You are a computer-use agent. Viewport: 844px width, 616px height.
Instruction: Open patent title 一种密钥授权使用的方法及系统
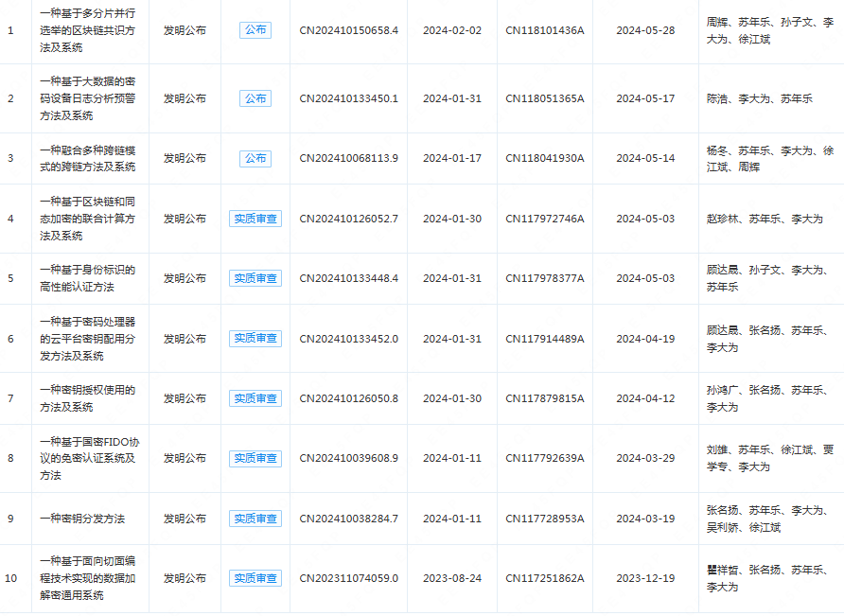pyautogui.click(x=87, y=398)
